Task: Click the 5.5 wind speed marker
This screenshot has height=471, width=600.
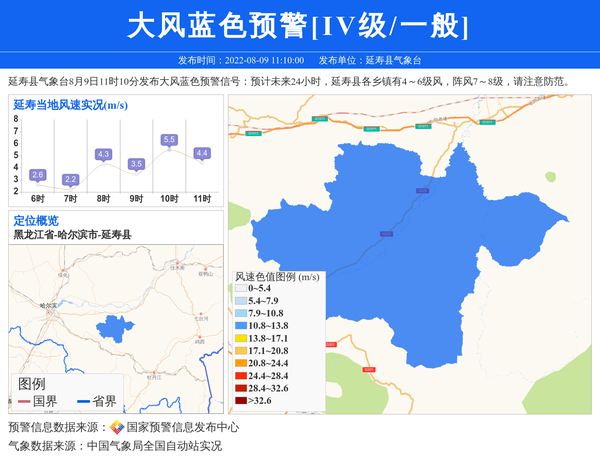Action: tap(169, 140)
